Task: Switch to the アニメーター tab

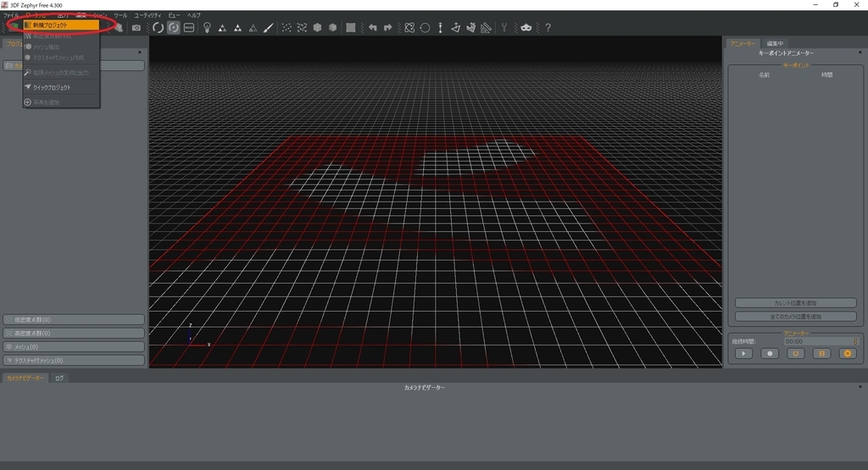Action: coord(743,43)
